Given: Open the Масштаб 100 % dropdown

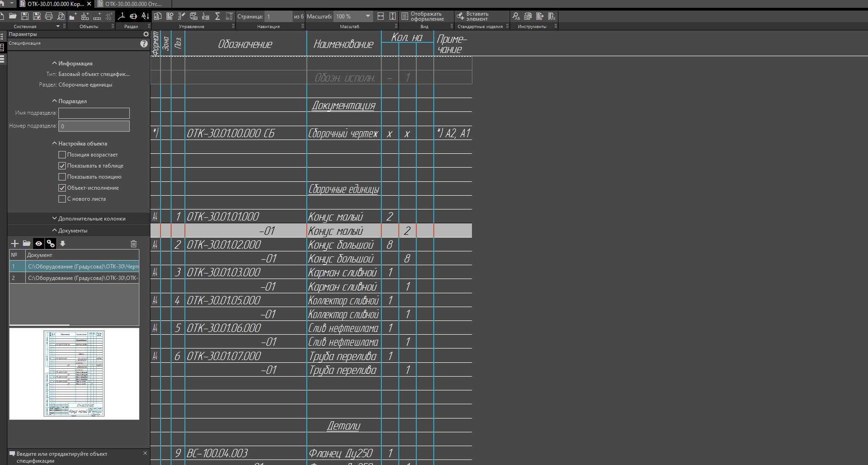Looking at the screenshot, I should [368, 16].
